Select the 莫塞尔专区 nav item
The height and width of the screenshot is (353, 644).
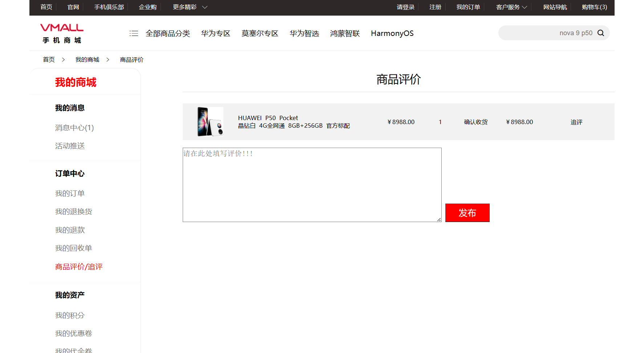click(x=260, y=33)
